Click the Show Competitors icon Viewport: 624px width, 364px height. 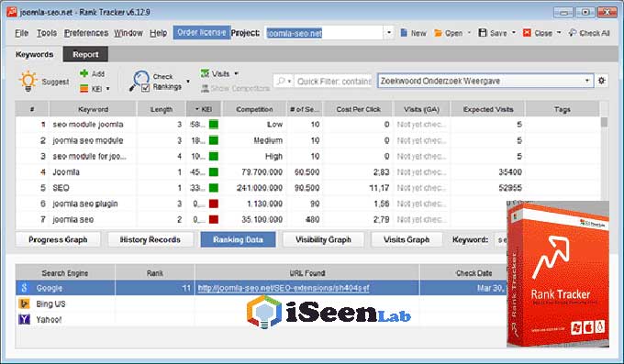[x=205, y=88]
